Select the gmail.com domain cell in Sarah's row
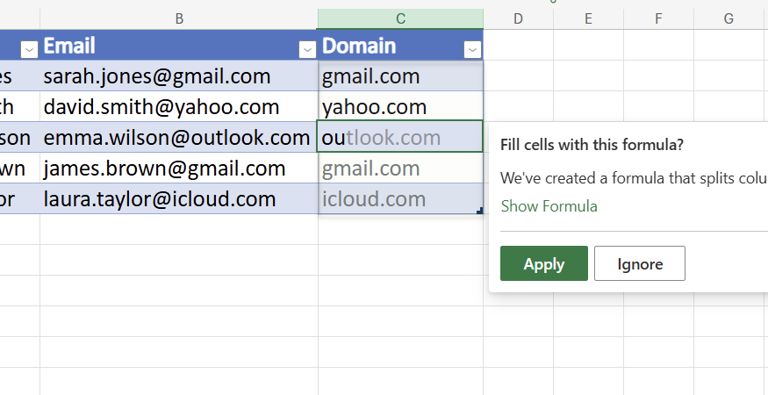This screenshot has height=395, width=768. point(401,76)
